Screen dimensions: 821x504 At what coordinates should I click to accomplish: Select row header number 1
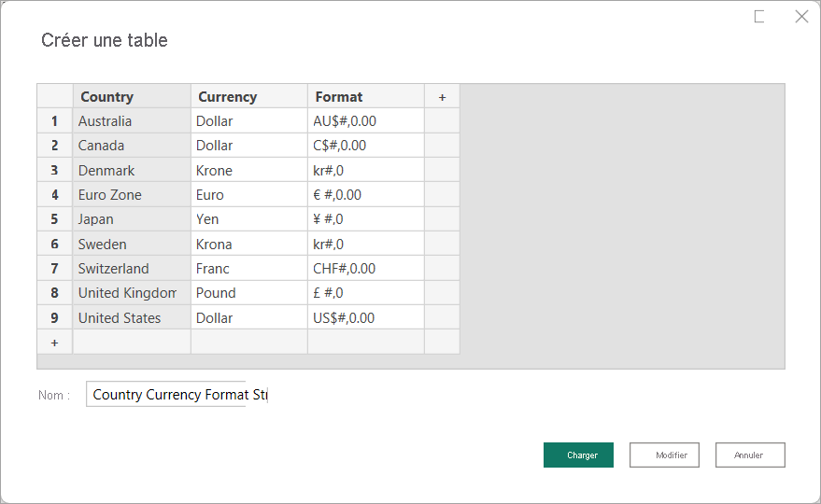(x=54, y=121)
